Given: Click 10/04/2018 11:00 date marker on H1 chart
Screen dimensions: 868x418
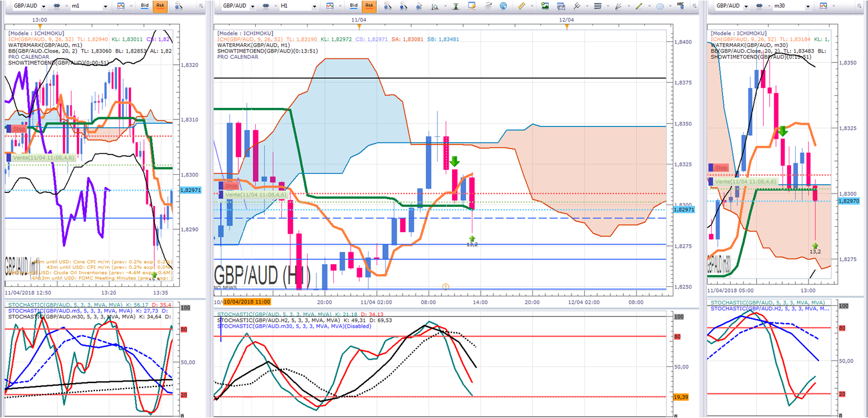Looking at the screenshot, I should pyautogui.click(x=247, y=302).
